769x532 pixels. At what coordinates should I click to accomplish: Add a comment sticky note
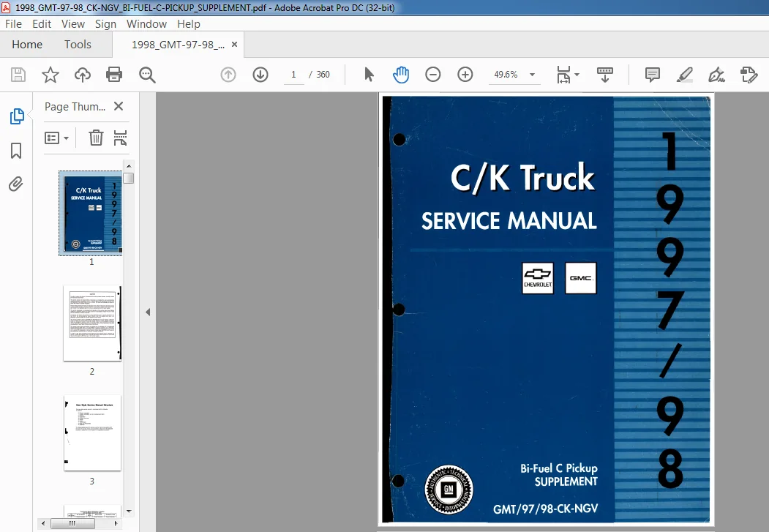pyautogui.click(x=652, y=75)
